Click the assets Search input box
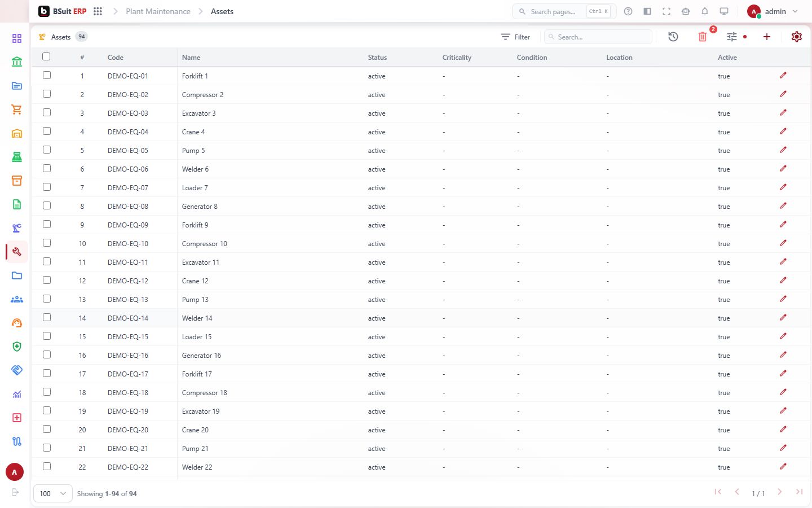 point(598,37)
